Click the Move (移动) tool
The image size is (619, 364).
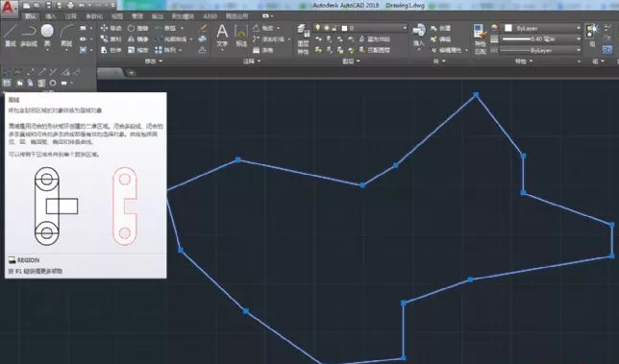111,28
